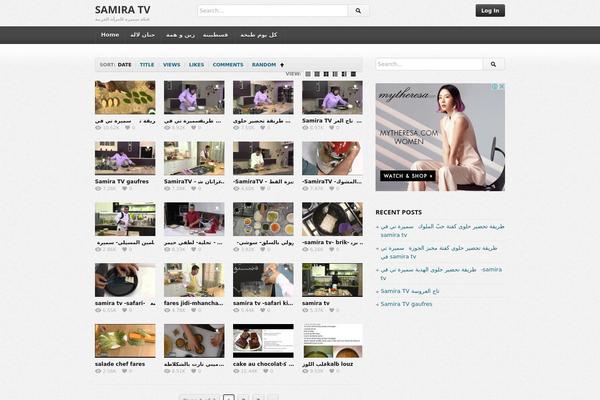Sort videos by COMMENTS

pos(228,65)
